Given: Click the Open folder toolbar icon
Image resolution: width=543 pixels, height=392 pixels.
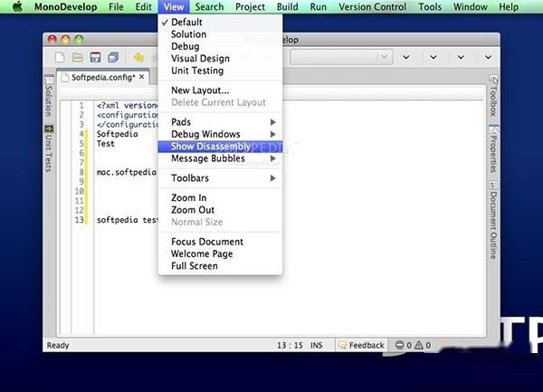Looking at the screenshot, I should [x=77, y=57].
